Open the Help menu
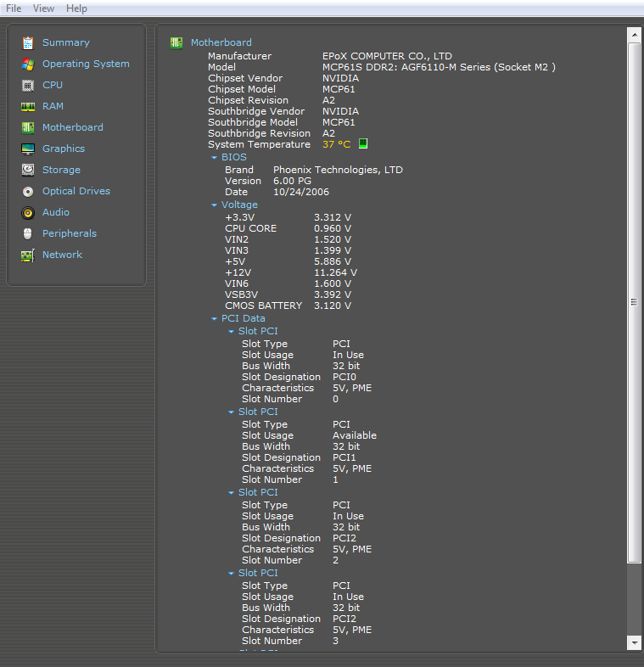Image resolution: width=644 pixels, height=667 pixels. pos(76,8)
